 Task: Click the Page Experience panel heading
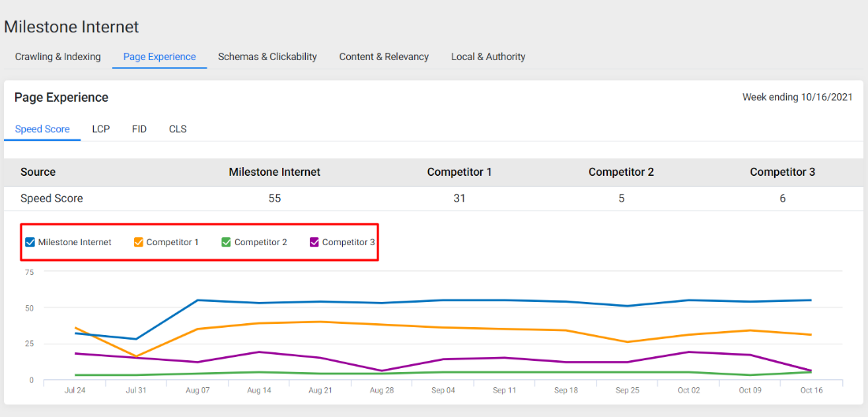pos(61,98)
